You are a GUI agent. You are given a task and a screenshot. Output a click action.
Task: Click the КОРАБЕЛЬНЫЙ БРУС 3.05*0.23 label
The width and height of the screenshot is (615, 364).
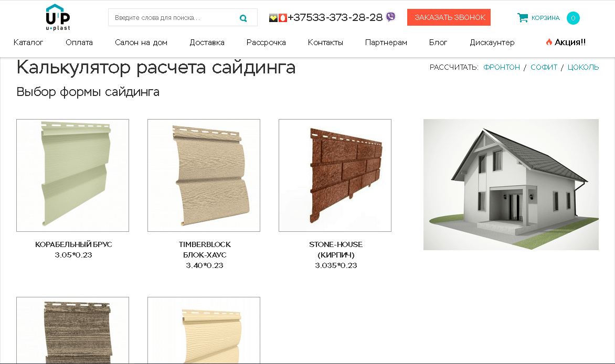[x=73, y=250]
